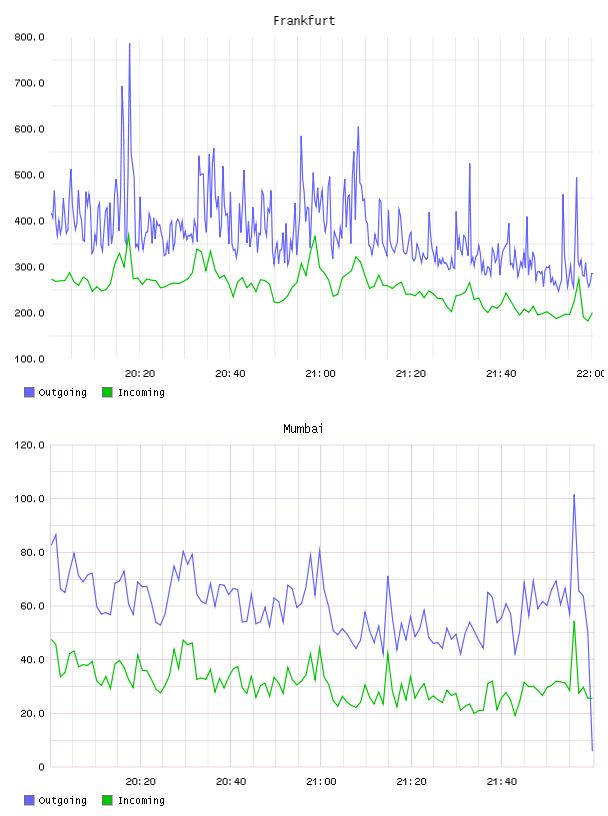Click the 80.0 y-axis label in Mumbai chart
The width and height of the screenshot is (608, 816).
[32, 552]
